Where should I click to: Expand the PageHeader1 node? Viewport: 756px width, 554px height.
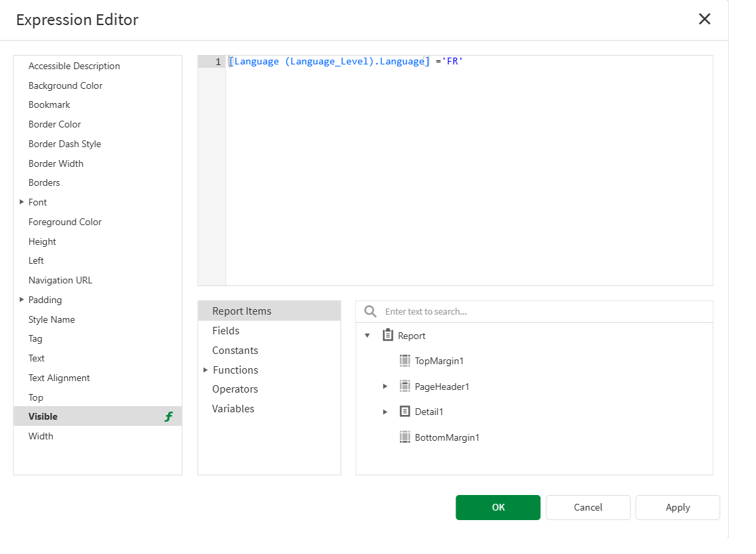pyautogui.click(x=385, y=387)
